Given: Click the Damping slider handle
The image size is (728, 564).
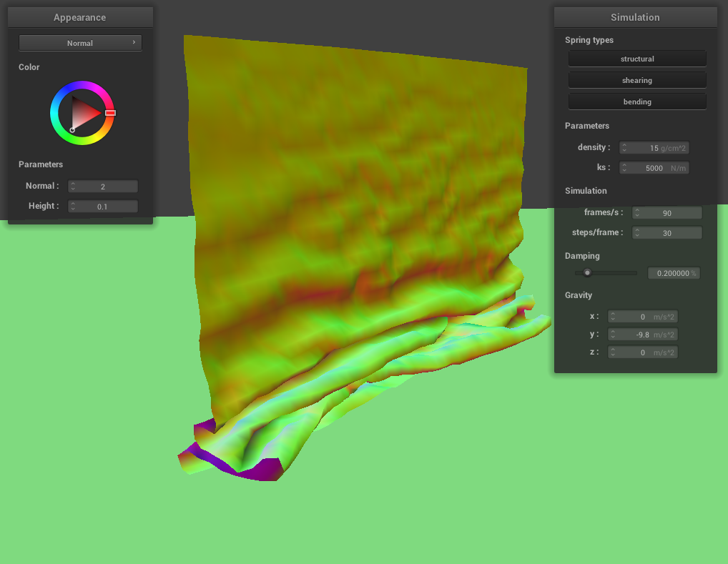Looking at the screenshot, I should [x=587, y=272].
